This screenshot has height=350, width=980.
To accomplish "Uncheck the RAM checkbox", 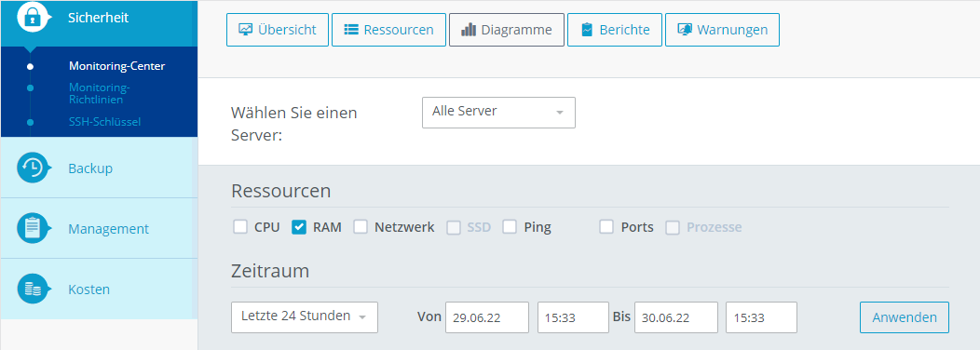I will 299,227.
